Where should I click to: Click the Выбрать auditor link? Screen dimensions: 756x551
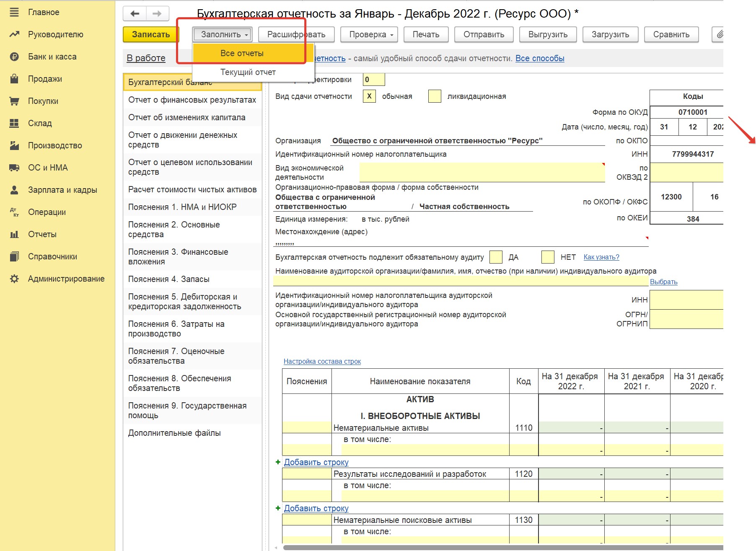pos(664,282)
